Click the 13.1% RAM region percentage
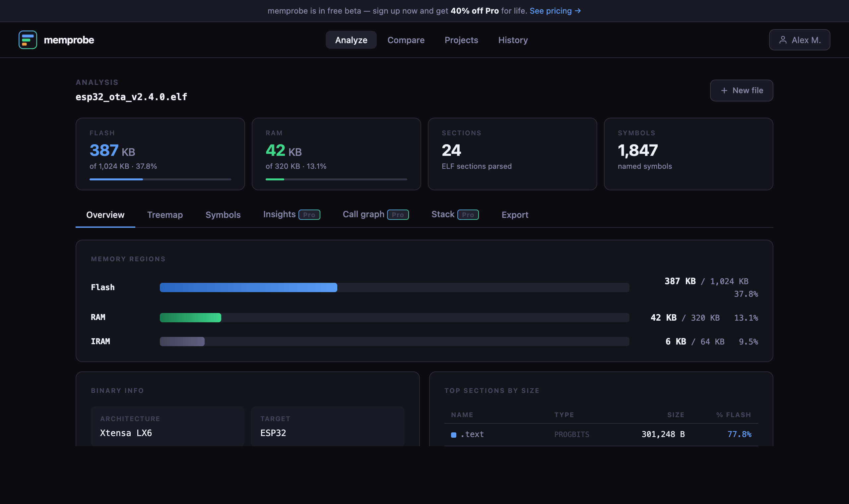849x504 pixels. (x=746, y=318)
